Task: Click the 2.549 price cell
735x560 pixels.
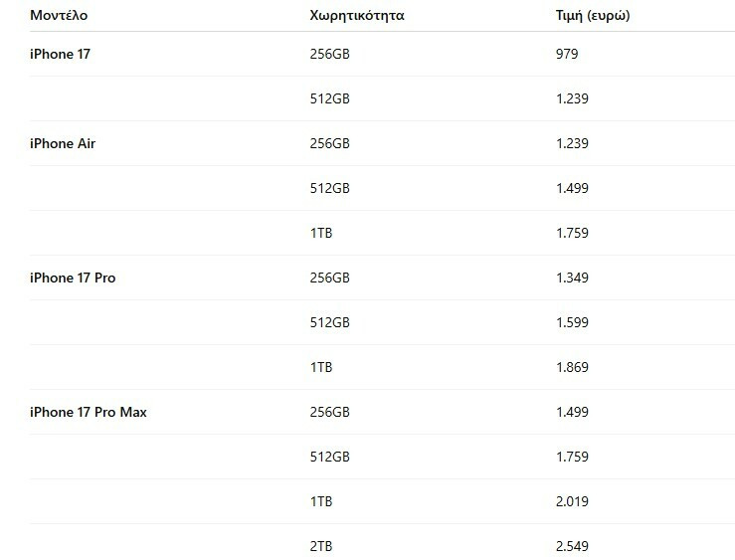Action: coord(574,546)
